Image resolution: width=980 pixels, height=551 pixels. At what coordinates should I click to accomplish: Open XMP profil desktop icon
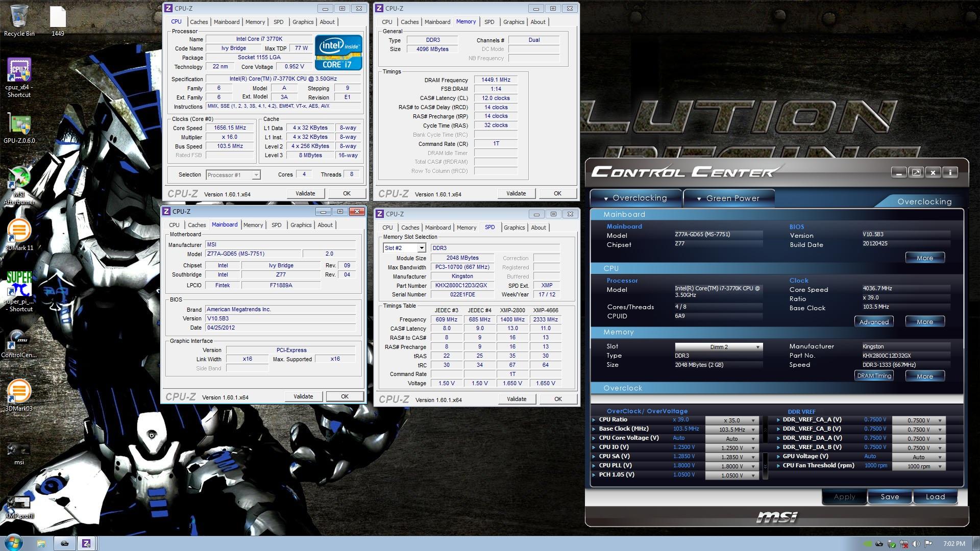point(19,506)
